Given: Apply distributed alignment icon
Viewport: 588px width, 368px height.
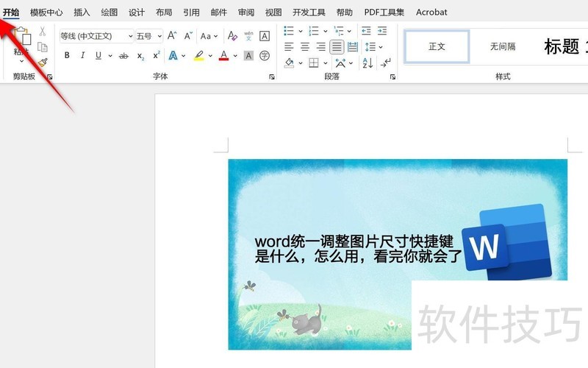Looking at the screenshot, I should click(353, 47).
